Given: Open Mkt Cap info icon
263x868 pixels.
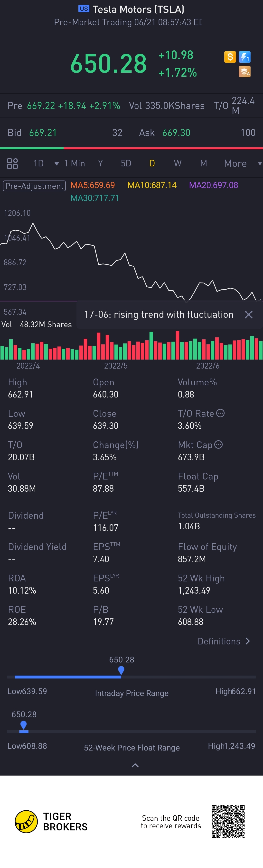Looking at the screenshot, I should click(218, 445).
